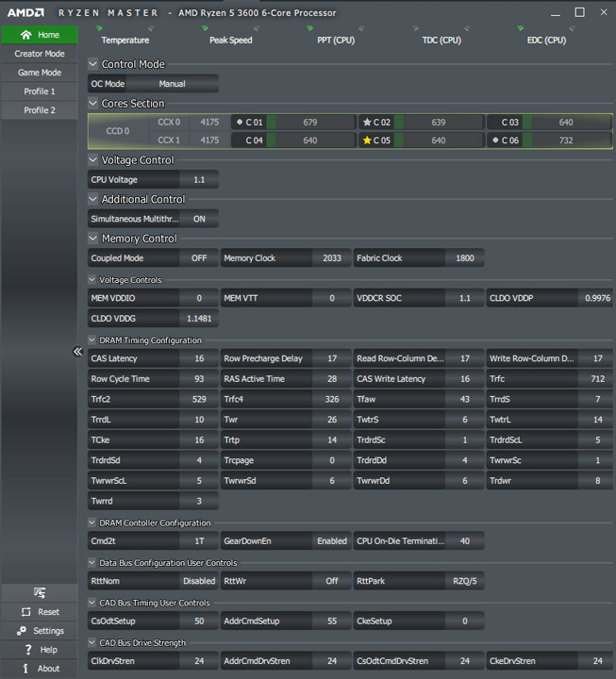This screenshot has height=679, width=616.
Task: Click the dot marker on core C 01
Action: 239,122
